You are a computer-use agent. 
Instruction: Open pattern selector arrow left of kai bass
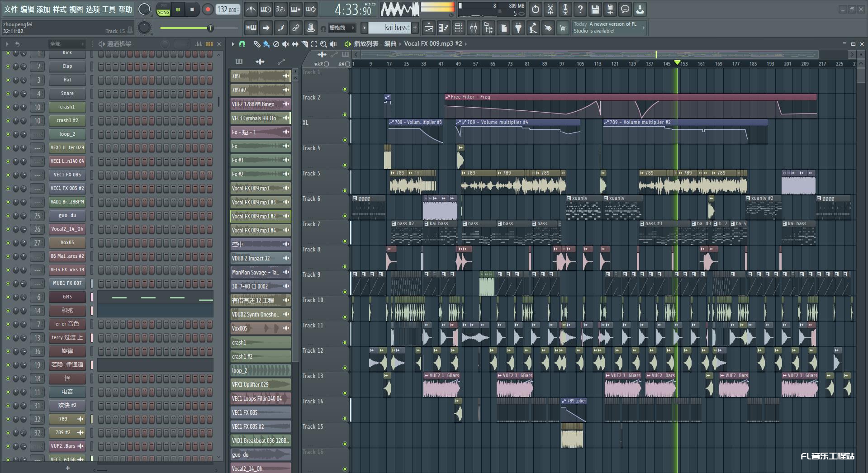pos(364,28)
